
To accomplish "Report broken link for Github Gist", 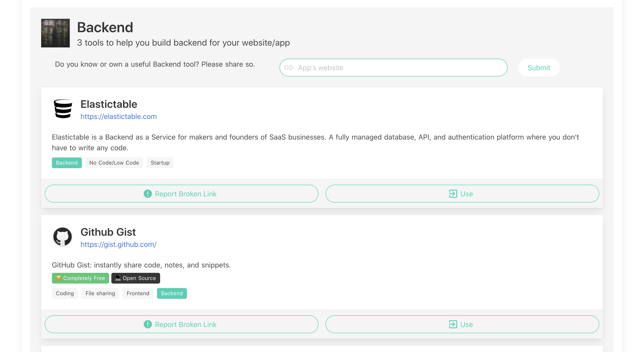I will [x=181, y=324].
